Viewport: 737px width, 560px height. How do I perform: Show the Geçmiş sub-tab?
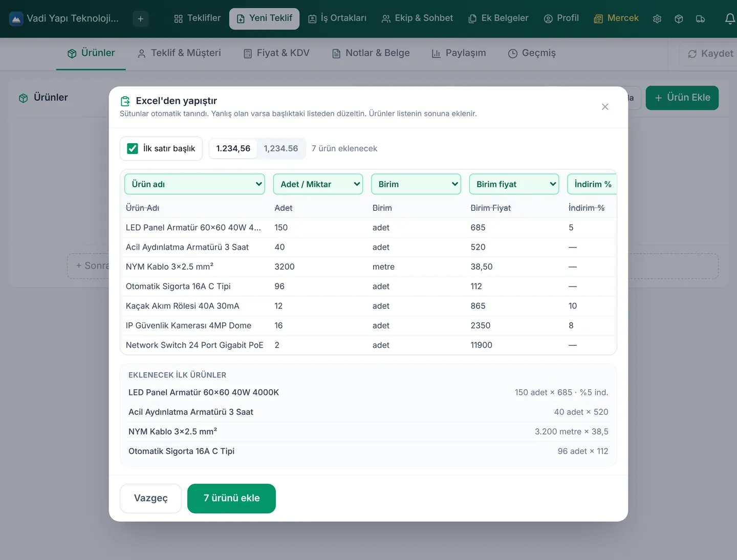point(532,53)
